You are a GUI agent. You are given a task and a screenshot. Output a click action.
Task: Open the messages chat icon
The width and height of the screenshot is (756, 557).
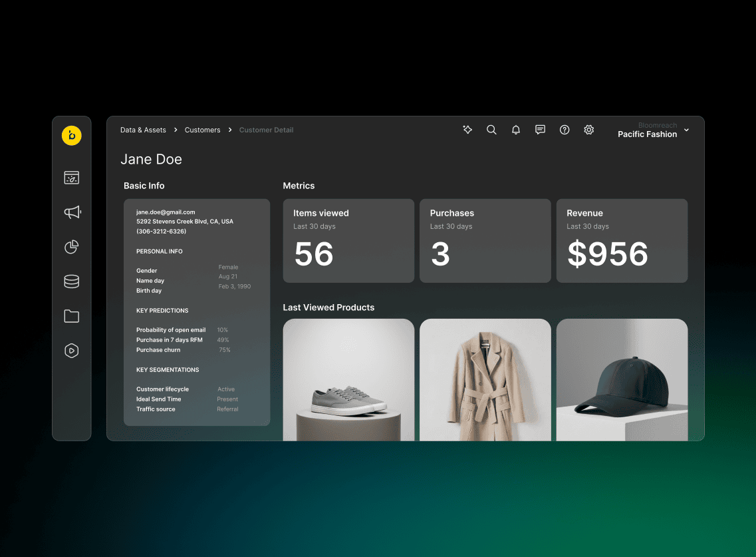point(540,130)
